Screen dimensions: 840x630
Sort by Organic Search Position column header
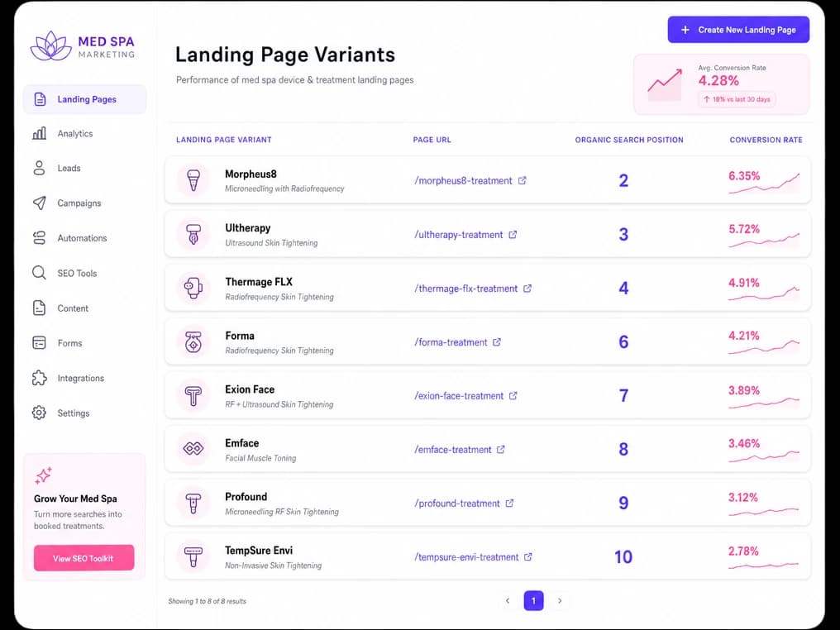629,140
